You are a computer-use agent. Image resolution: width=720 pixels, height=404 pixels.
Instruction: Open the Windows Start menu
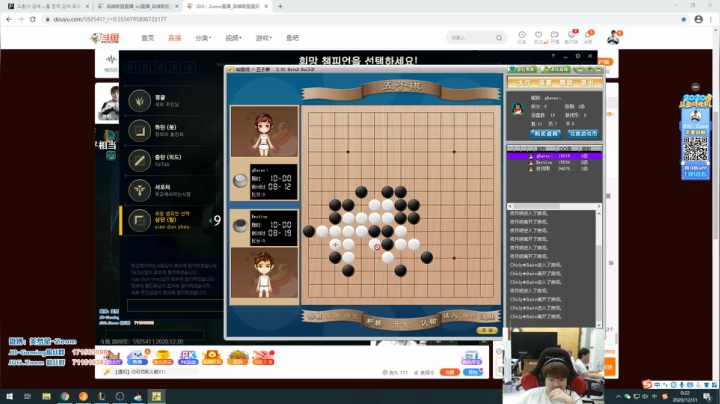9,396
